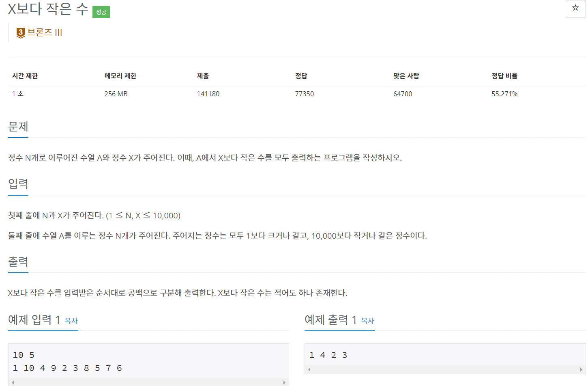Click the example input line '1 10 4 9 2 3 8 5 7 6'
The width and height of the screenshot is (588, 386).
pyautogui.click(x=67, y=368)
